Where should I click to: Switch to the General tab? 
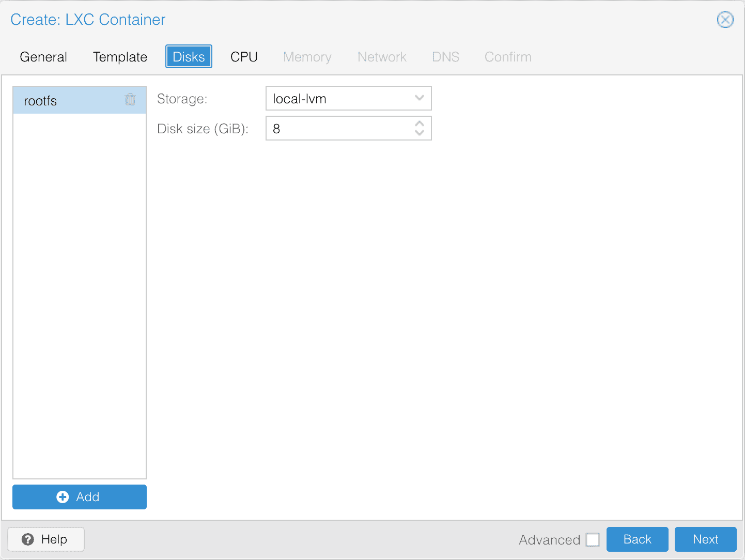[43, 57]
